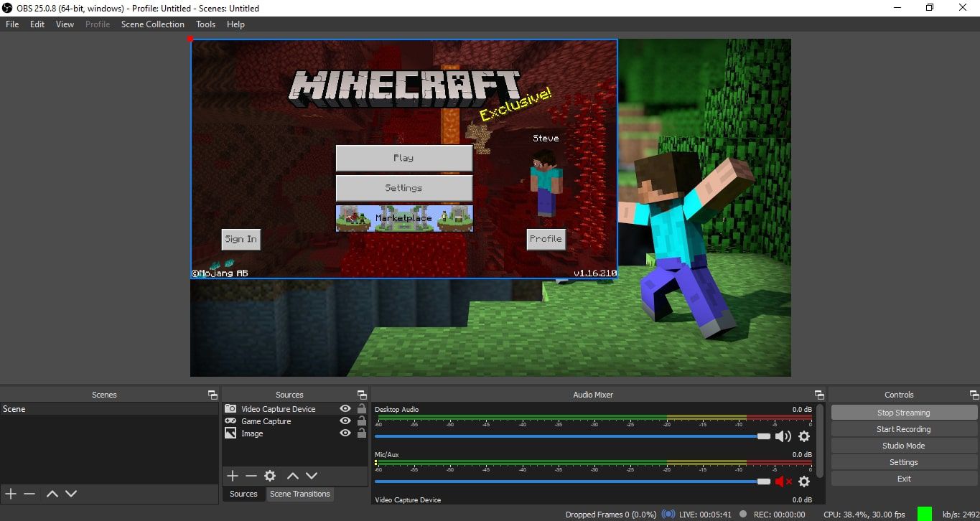Viewport: 980px width, 521px height.
Task: Click the LIVE: 00:05:41 timer
Action: (x=706, y=514)
